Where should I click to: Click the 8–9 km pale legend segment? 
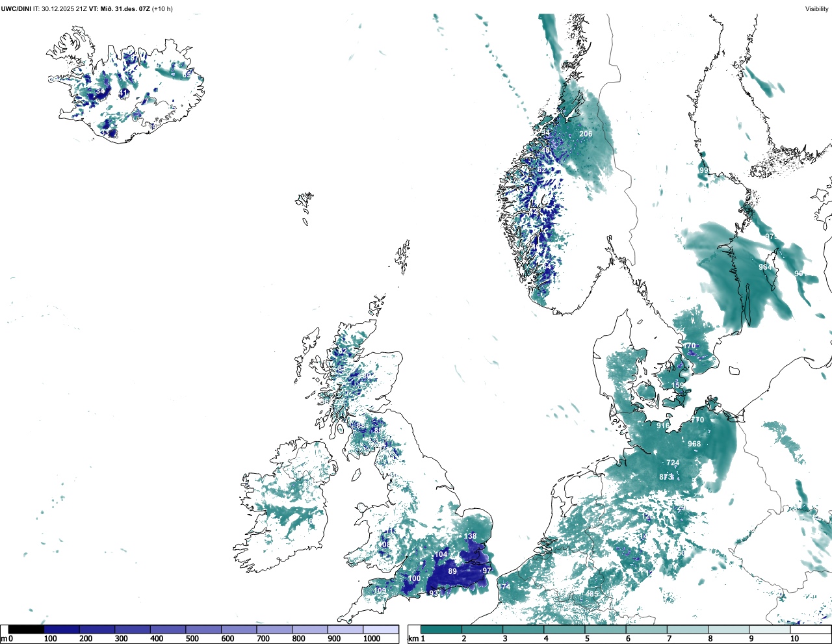click(x=728, y=629)
